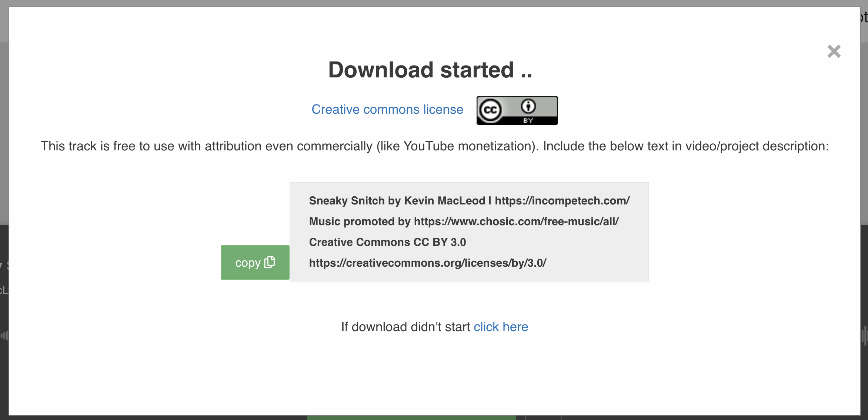Click the Download started heading
This screenshot has width=868, height=420.
(430, 70)
